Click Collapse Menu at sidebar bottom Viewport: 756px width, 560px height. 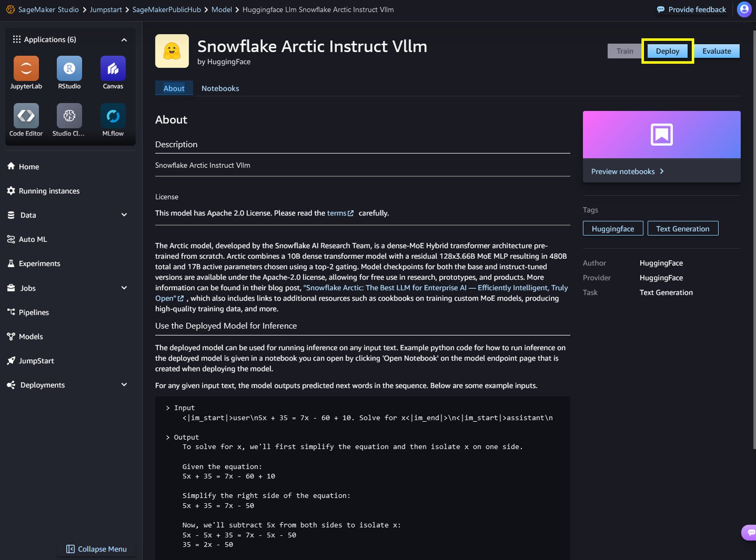click(x=97, y=549)
